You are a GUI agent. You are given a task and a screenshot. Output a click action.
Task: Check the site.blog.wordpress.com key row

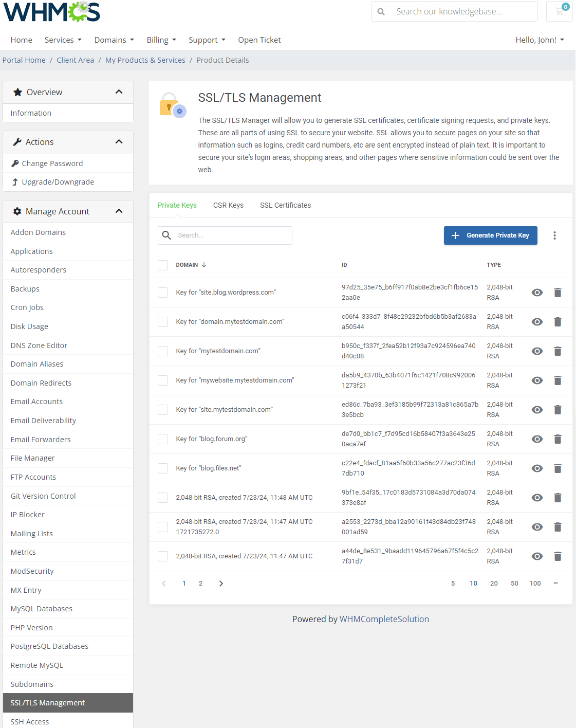click(x=163, y=293)
